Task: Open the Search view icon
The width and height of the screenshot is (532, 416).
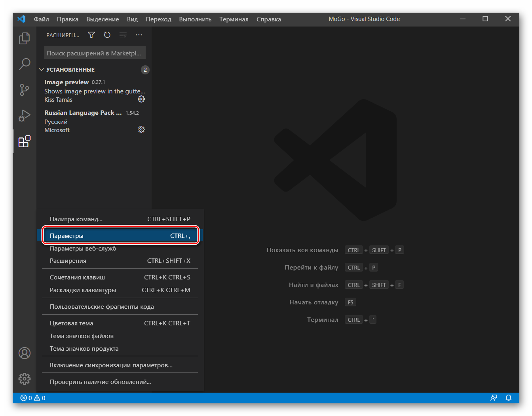Action: point(25,64)
